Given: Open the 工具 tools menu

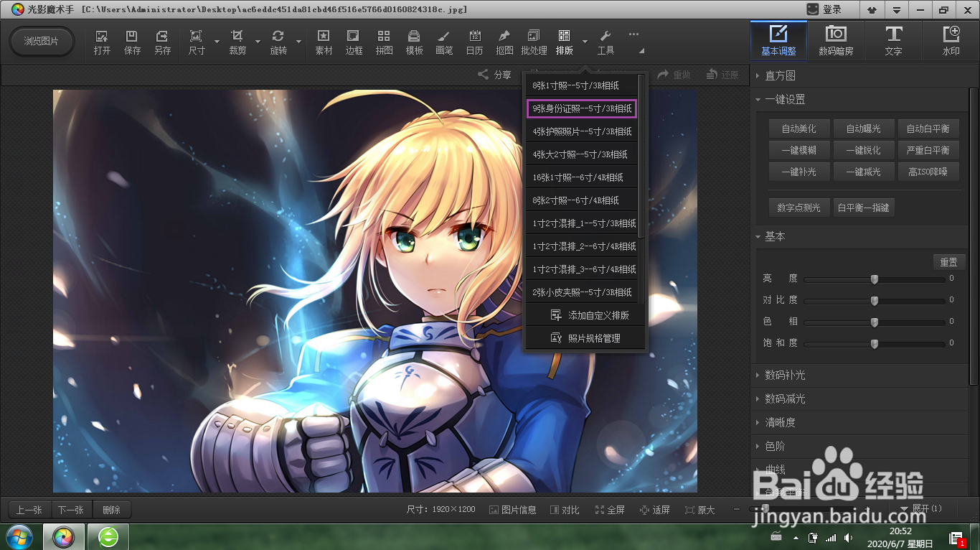Looking at the screenshot, I should pyautogui.click(x=606, y=42).
